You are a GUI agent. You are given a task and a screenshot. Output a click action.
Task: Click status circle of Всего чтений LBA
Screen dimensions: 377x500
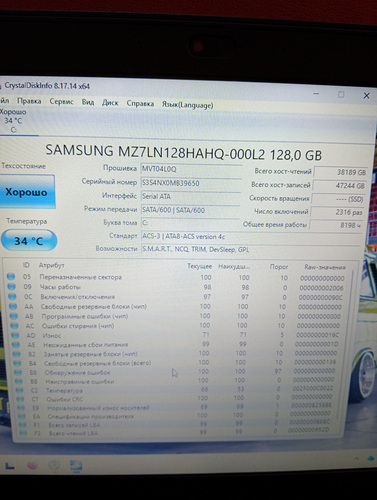23,433
